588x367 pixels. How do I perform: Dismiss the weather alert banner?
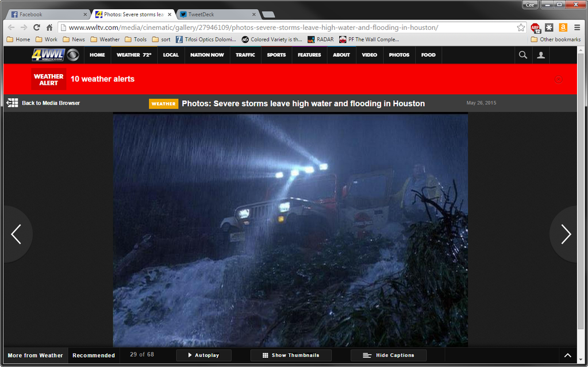558,79
